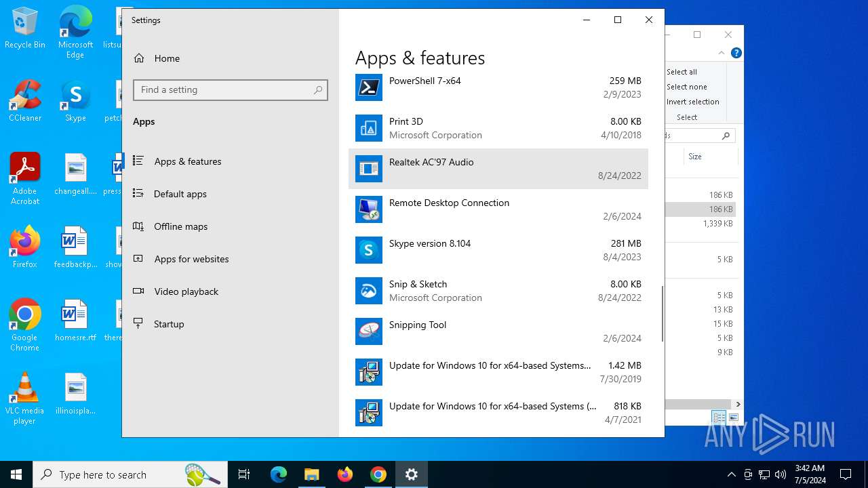This screenshot has width=868, height=488.
Task: Click the Explorer search magnifier icon
Action: pyautogui.click(x=726, y=136)
